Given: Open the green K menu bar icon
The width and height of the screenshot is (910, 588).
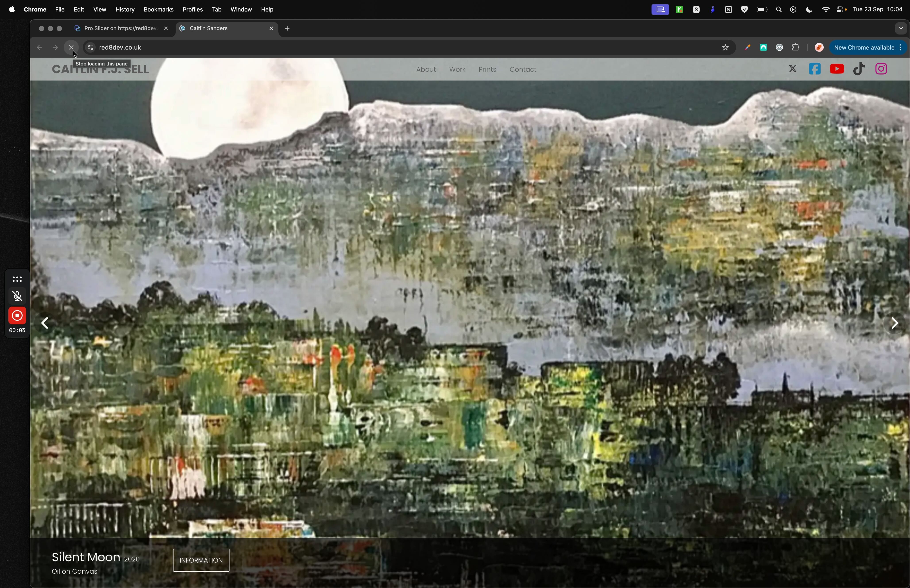Looking at the screenshot, I should pos(679,10).
